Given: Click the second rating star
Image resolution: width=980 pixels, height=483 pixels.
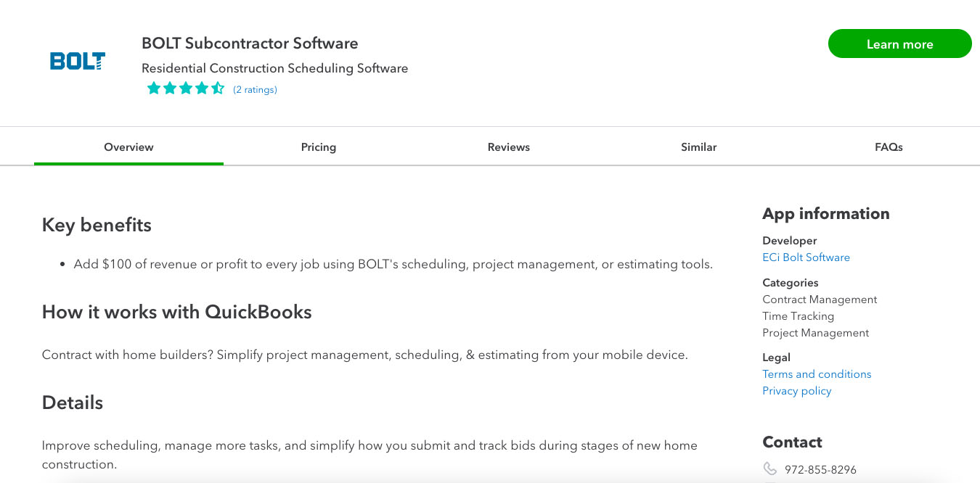Looking at the screenshot, I should pos(170,88).
